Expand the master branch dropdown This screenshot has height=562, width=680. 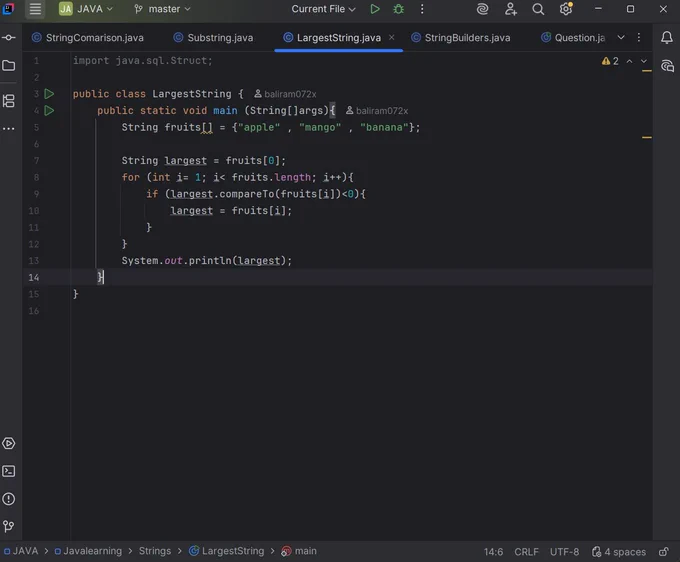[162, 9]
